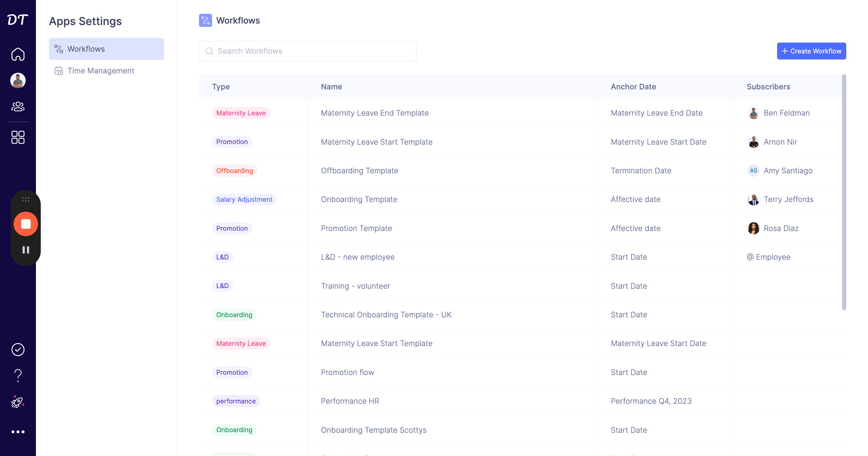This screenshot has width=868, height=456.
Task: Open the Home icon in sidebar
Action: pyautogui.click(x=18, y=54)
